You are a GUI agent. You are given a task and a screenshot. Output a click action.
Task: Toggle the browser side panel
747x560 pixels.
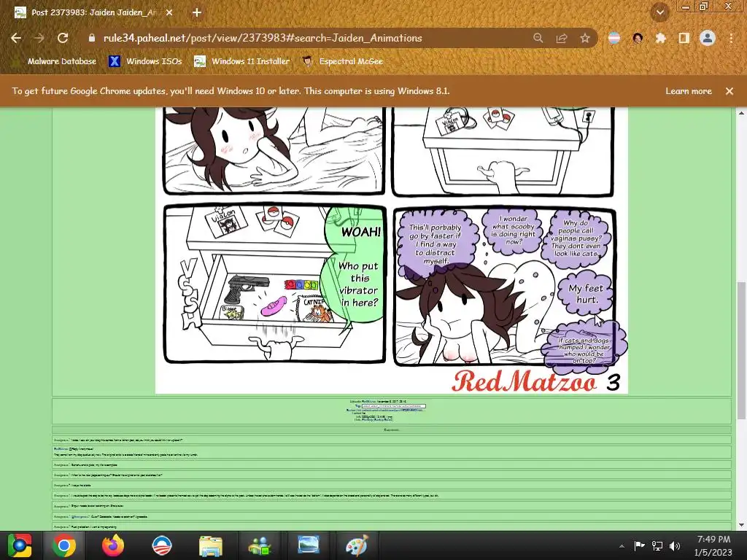tap(684, 38)
